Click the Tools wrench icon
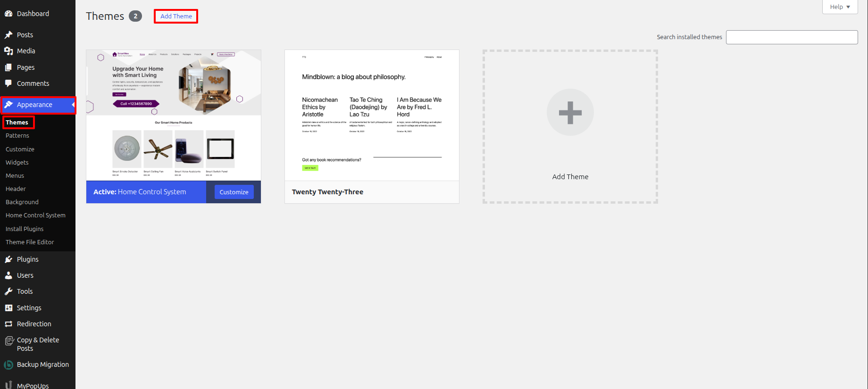Viewport: 868px width, 389px height. point(8,291)
